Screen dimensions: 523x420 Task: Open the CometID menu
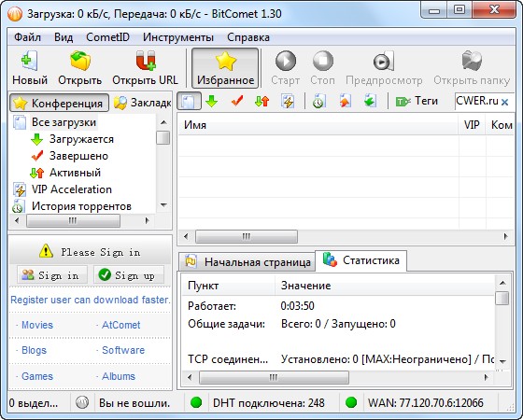click(107, 37)
